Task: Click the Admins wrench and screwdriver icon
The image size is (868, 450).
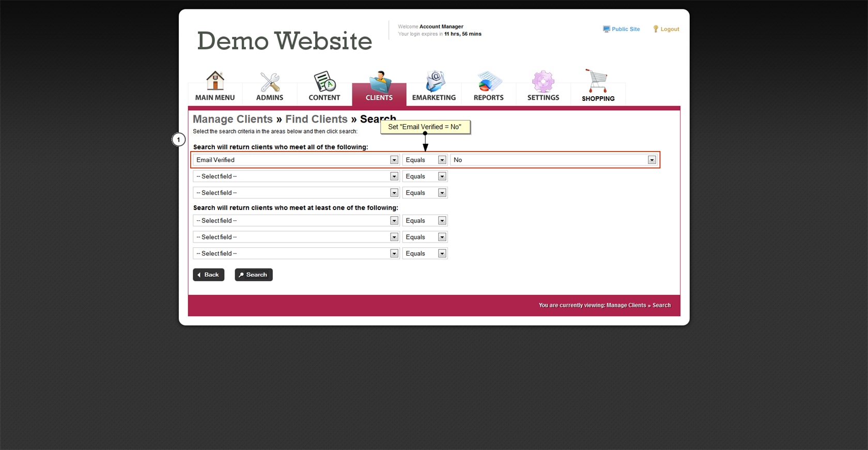Action: coord(270,82)
